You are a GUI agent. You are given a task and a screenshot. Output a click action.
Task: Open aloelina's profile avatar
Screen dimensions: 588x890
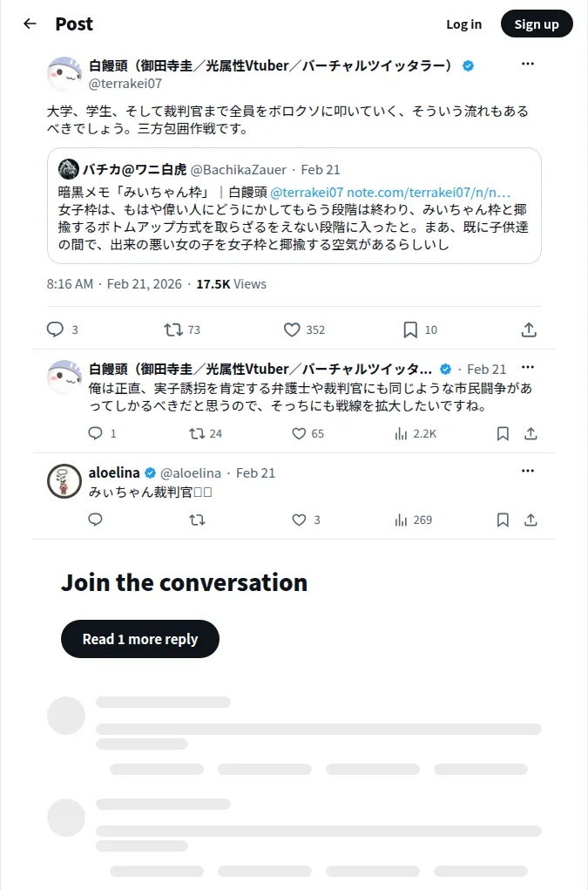64,481
